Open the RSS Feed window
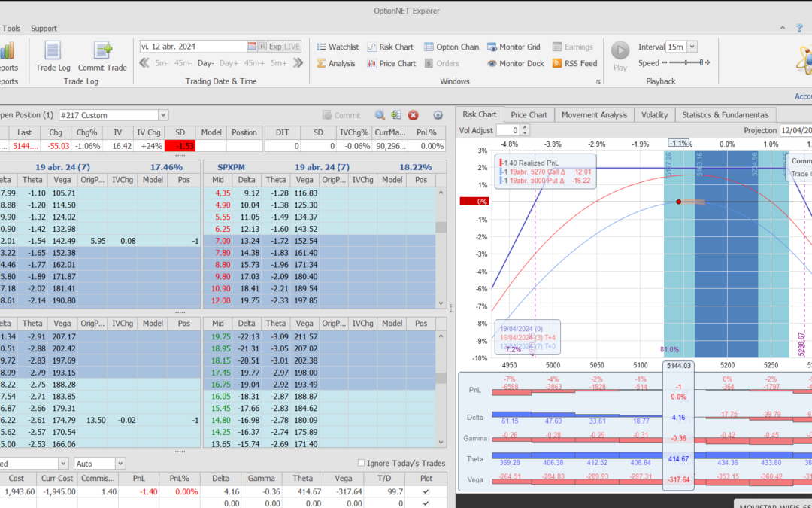Viewport: 812px width, 508px height. pyautogui.click(x=574, y=64)
